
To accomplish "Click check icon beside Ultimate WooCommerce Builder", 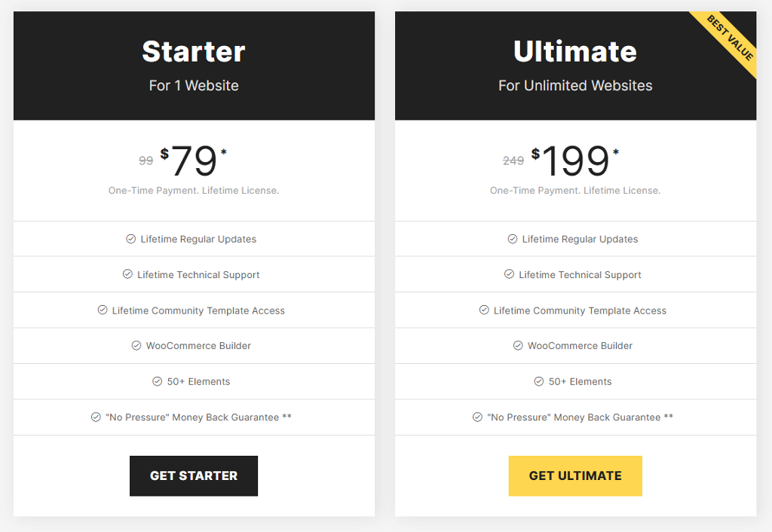I will click(518, 345).
